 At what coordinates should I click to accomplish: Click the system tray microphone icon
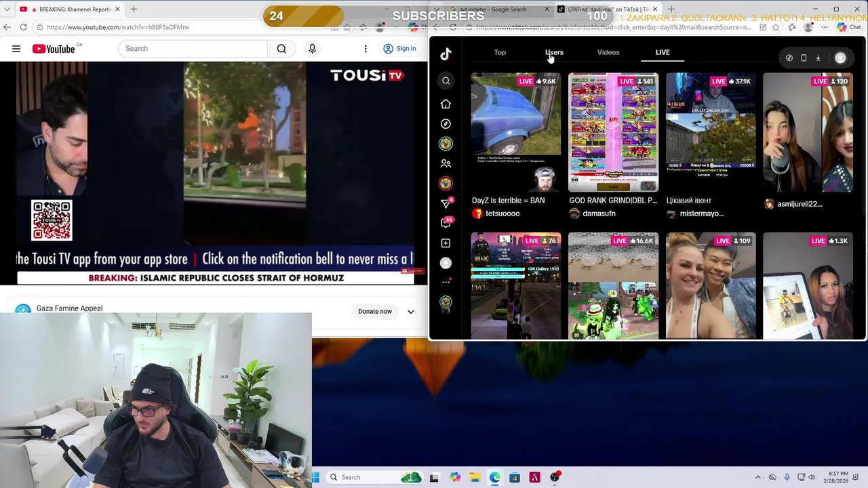(x=787, y=477)
